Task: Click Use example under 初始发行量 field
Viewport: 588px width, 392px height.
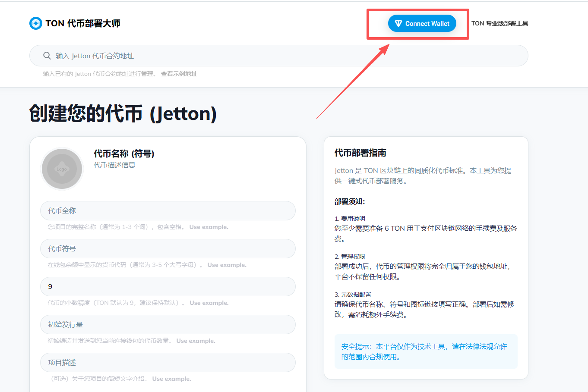Action: (196, 341)
